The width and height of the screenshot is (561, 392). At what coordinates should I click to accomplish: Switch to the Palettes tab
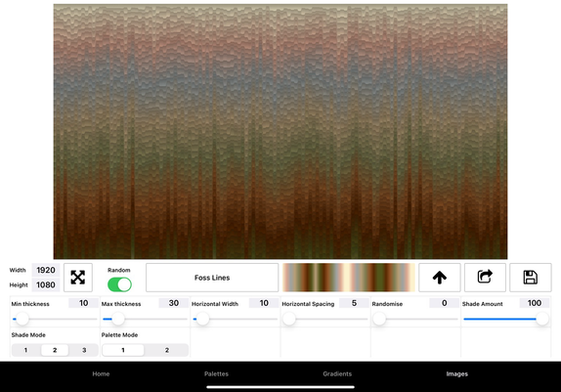216,373
